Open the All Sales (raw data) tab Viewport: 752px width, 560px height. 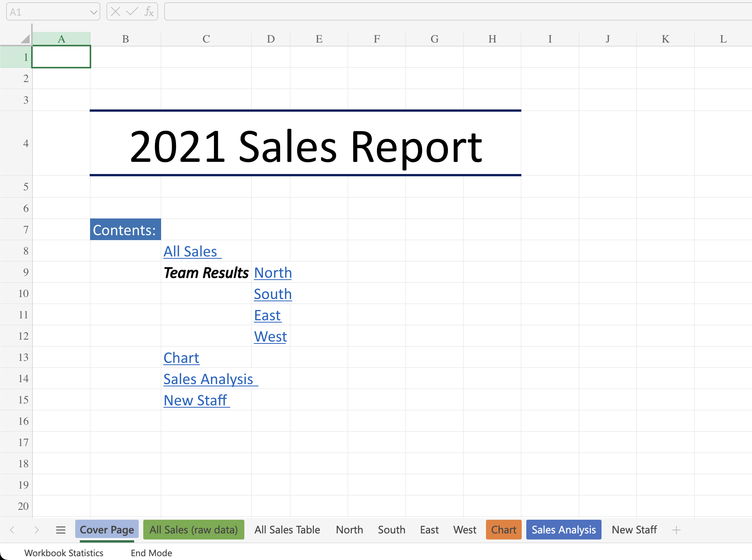point(194,530)
